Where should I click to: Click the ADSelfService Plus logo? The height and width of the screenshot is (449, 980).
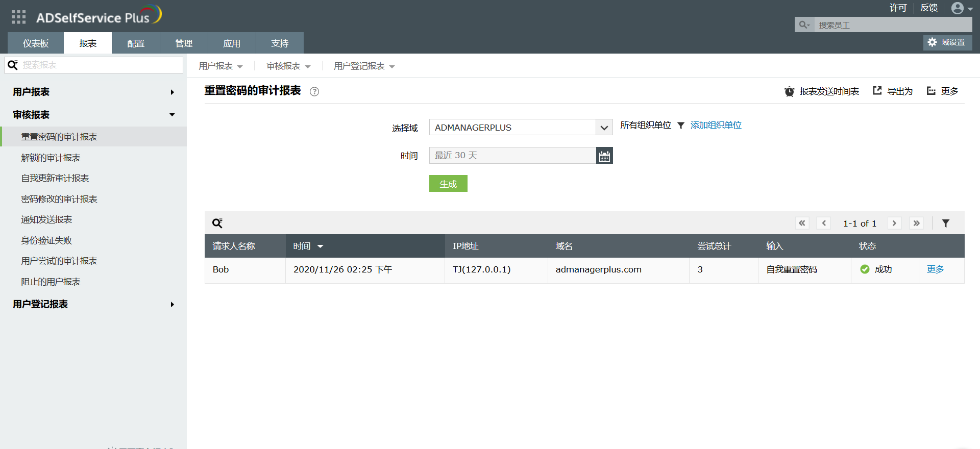click(99, 15)
